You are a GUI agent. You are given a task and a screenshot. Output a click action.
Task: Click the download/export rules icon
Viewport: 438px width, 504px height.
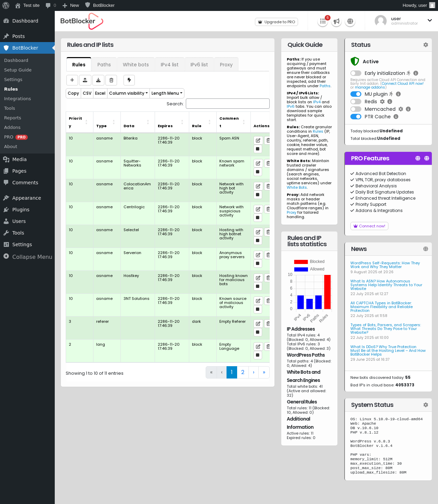98,80
